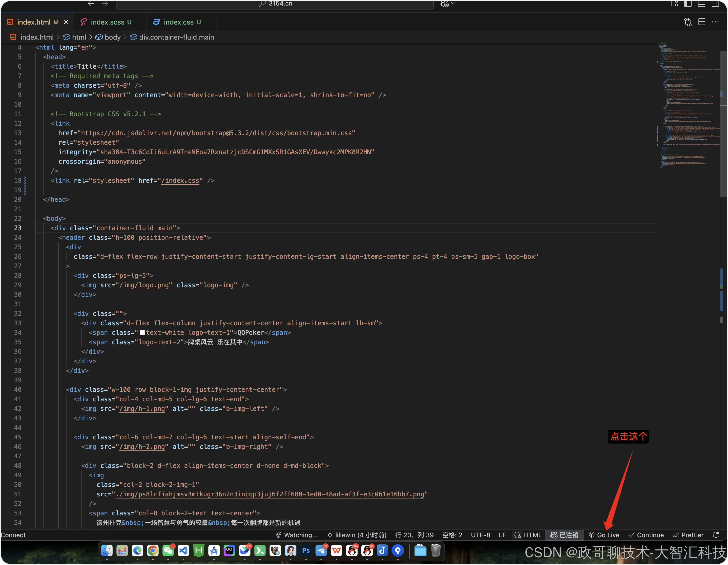The width and height of the screenshot is (728, 565).
Task: Open Source Control changes icon in editor toolbar
Action: tap(688, 22)
